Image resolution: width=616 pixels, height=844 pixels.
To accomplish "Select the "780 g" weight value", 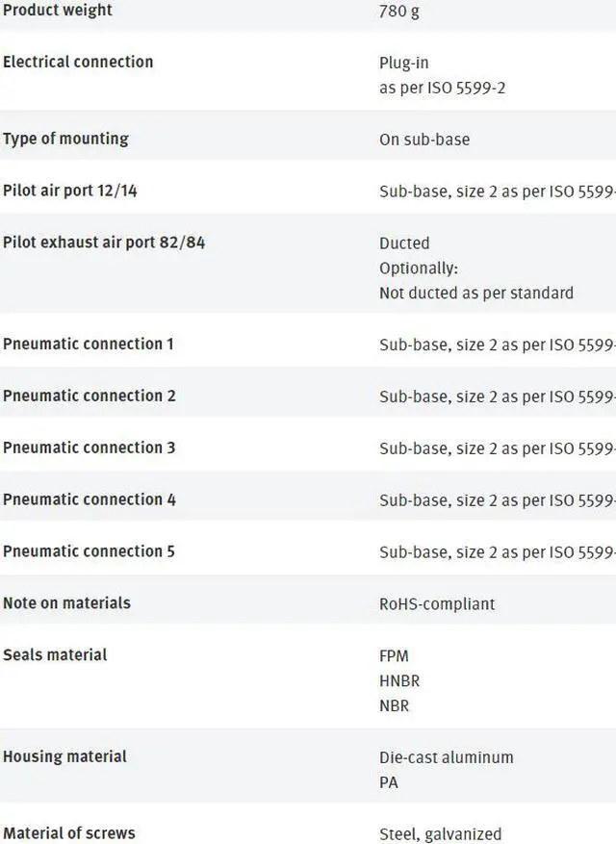I will 399,13.
